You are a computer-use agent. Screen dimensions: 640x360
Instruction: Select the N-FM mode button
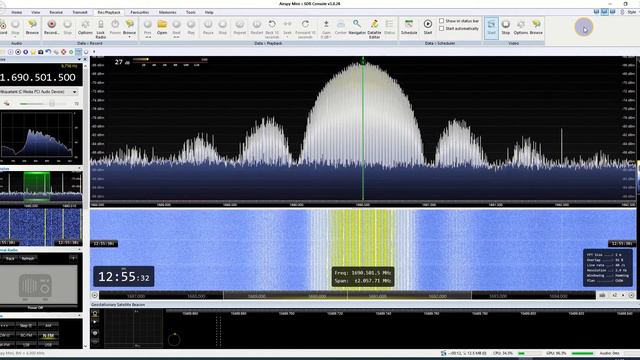(x=48, y=336)
